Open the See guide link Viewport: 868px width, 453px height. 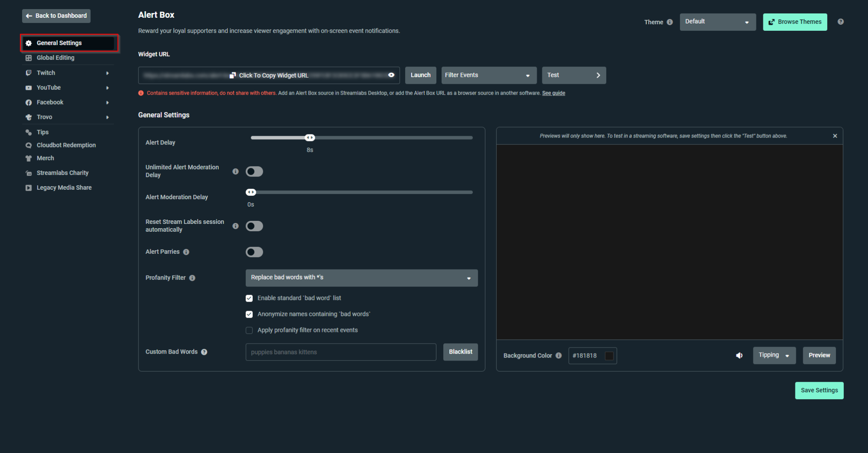click(x=554, y=93)
